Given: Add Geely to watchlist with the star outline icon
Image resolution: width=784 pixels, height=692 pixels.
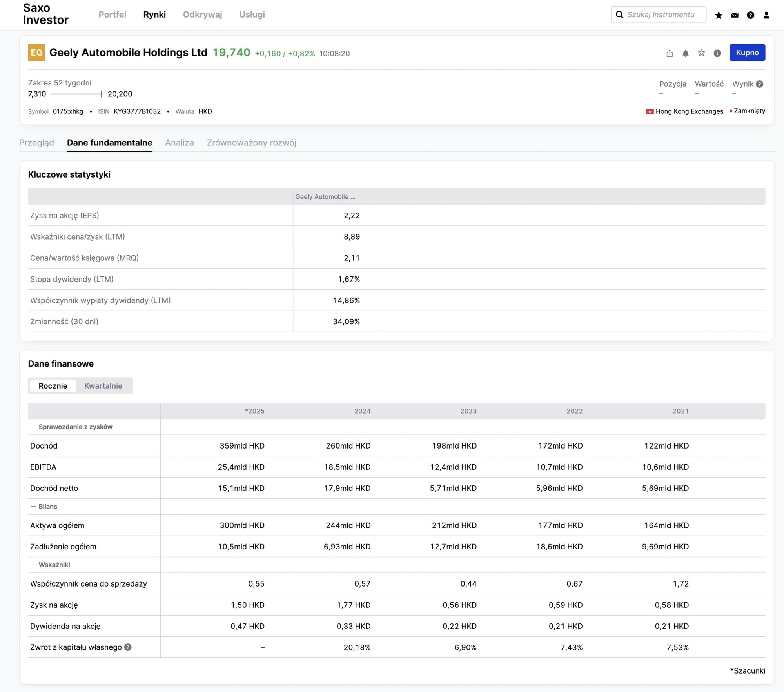Looking at the screenshot, I should (x=701, y=53).
